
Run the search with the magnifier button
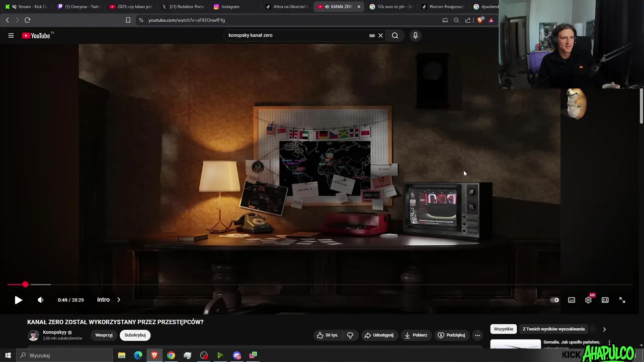click(x=395, y=35)
